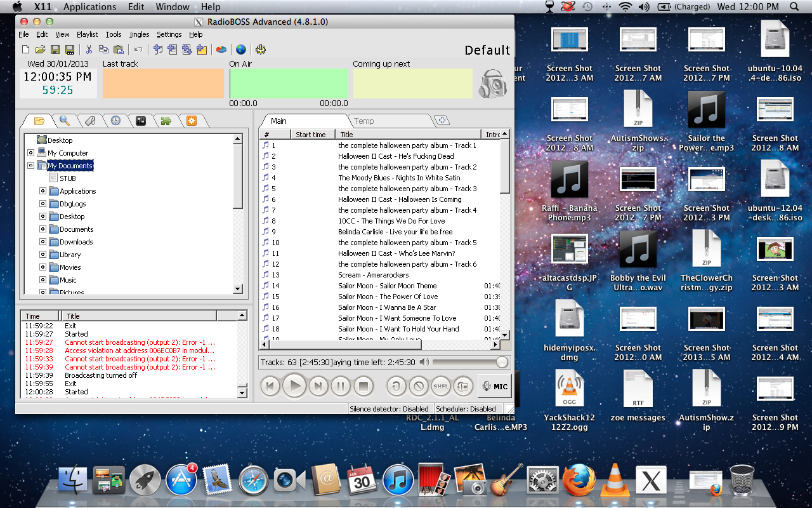Image resolution: width=812 pixels, height=508 pixels.
Task: Skip to previous track
Action: tap(270, 385)
